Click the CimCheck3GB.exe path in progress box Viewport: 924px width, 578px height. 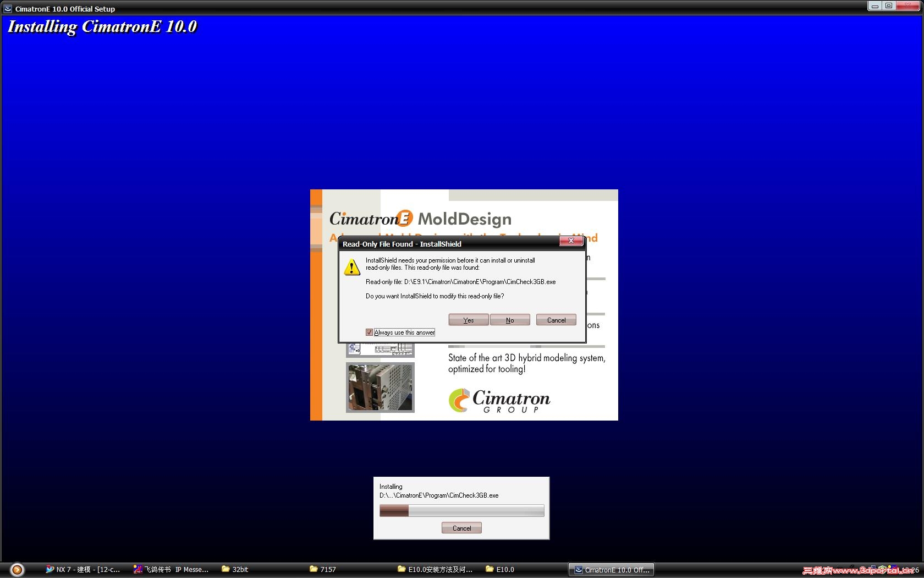(439, 495)
